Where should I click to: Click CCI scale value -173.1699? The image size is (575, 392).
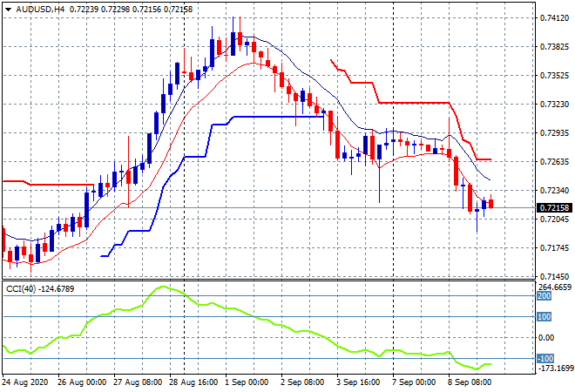(x=555, y=368)
